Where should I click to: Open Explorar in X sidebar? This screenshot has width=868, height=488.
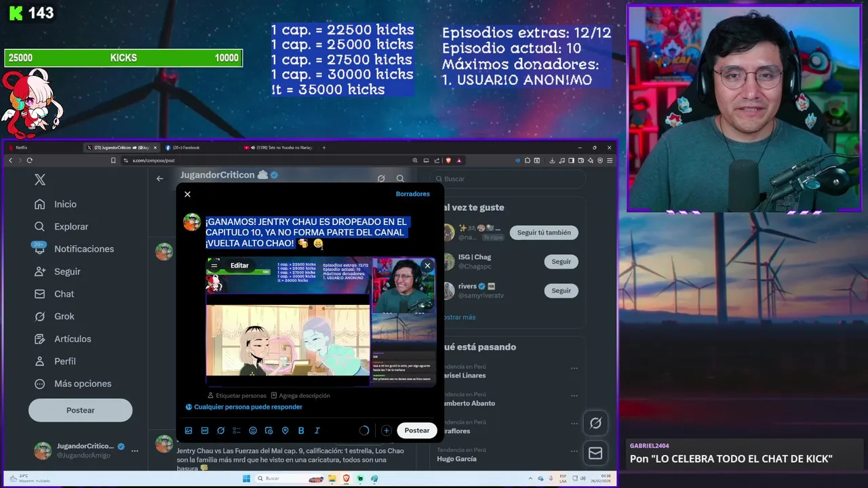tap(62, 226)
